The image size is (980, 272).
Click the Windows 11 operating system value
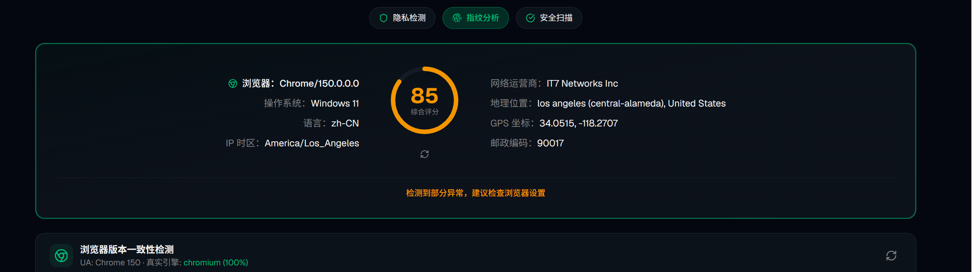click(335, 103)
